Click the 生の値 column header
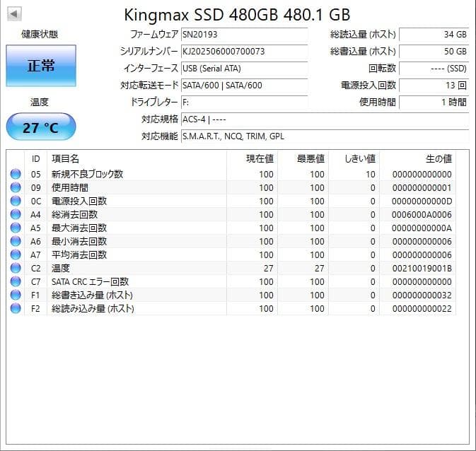Image resolution: width=476 pixels, height=451 pixels. 418,159
